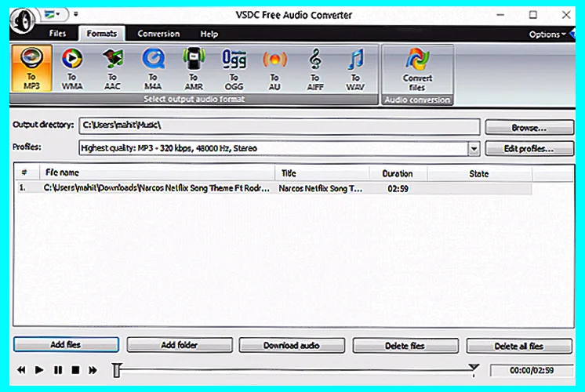585x392 pixels.
Task: Select To OGG format icon
Action: 234,69
